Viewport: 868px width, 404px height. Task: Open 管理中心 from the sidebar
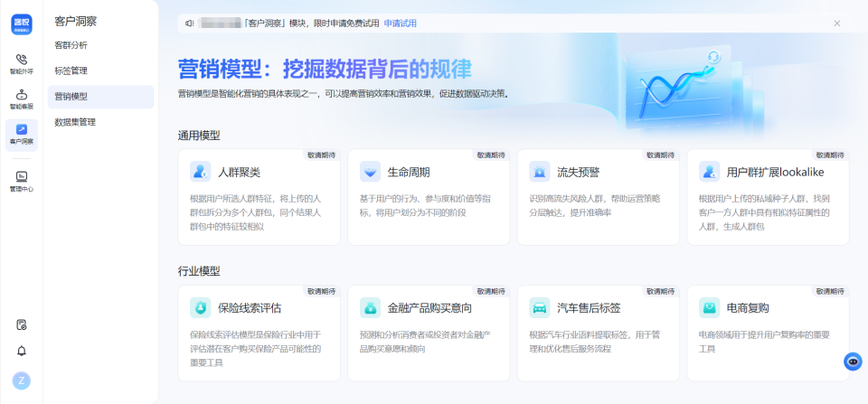pyautogui.click(x=21, y=181)
